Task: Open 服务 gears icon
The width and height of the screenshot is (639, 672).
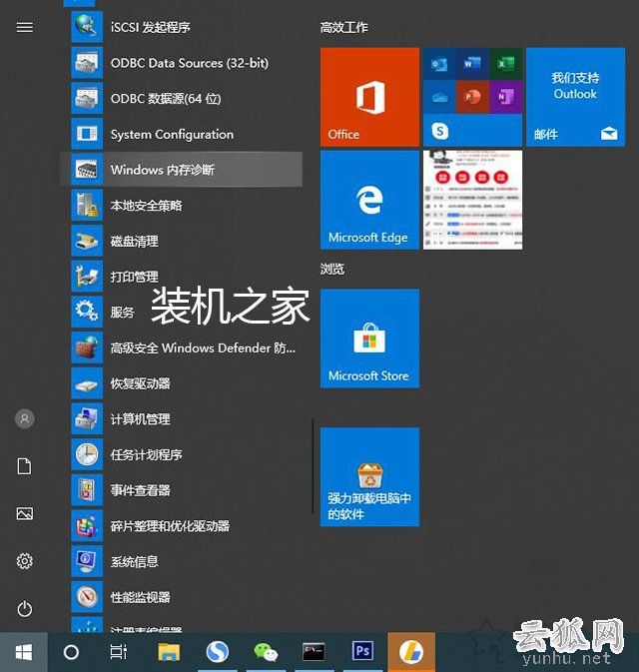Action: 87,312
